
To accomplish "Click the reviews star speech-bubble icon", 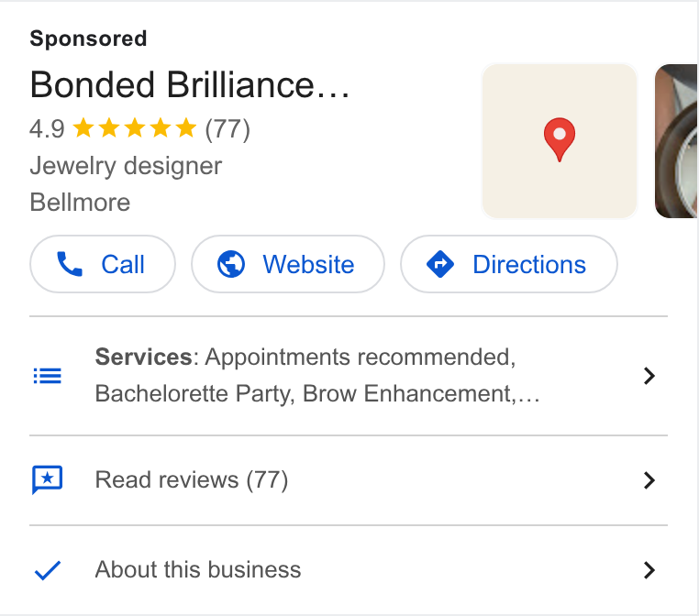I will [48, 479].
